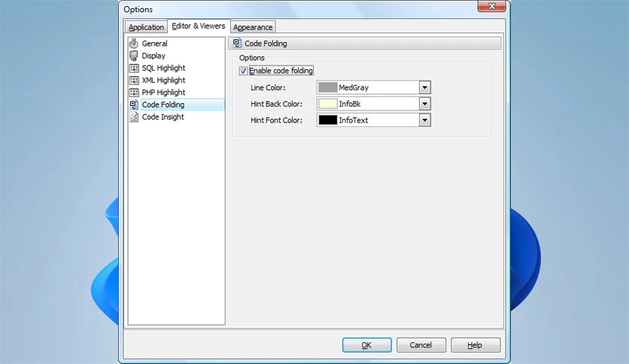Click the Code Folding header title
This screenshot has height=364, width=629.
pos(266,44)
